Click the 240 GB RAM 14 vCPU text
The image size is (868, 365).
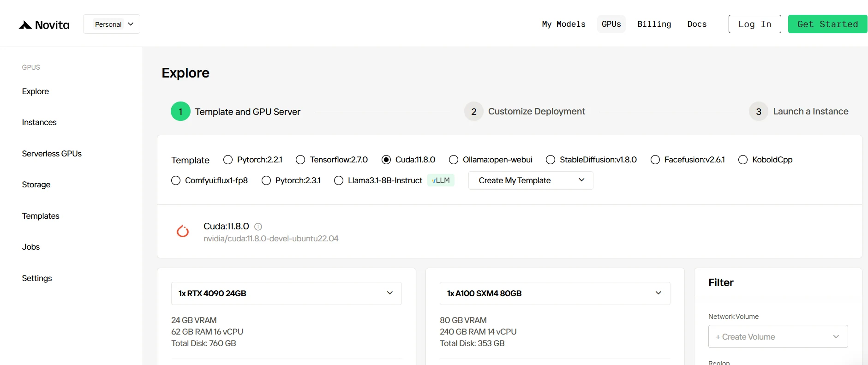[478, 332]
